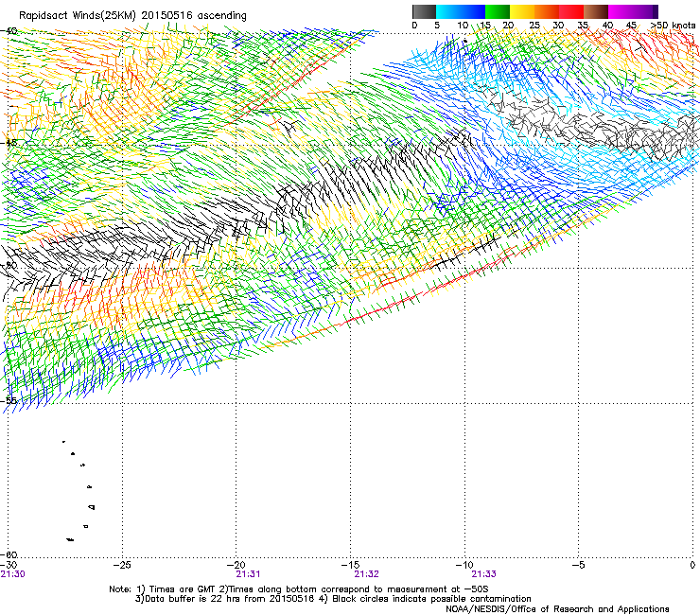Click the longitude label "-25"
This screenshot has height=615, width=700.
[x=122, y=565]
